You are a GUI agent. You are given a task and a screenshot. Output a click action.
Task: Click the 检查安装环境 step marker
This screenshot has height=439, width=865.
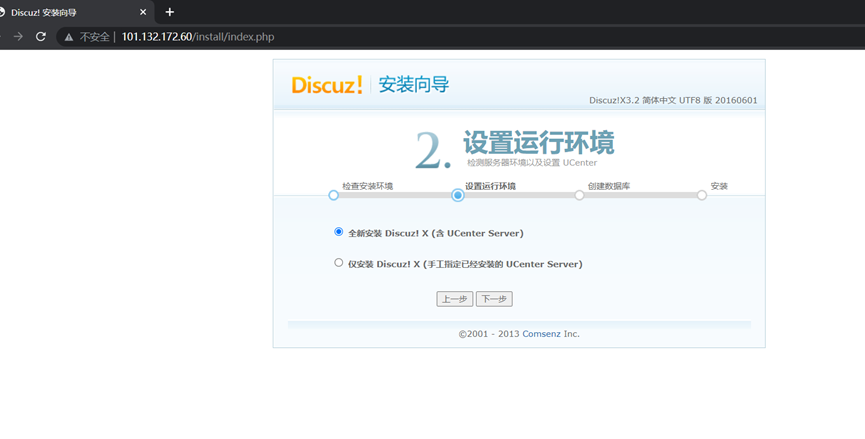[x=333, y=195]
